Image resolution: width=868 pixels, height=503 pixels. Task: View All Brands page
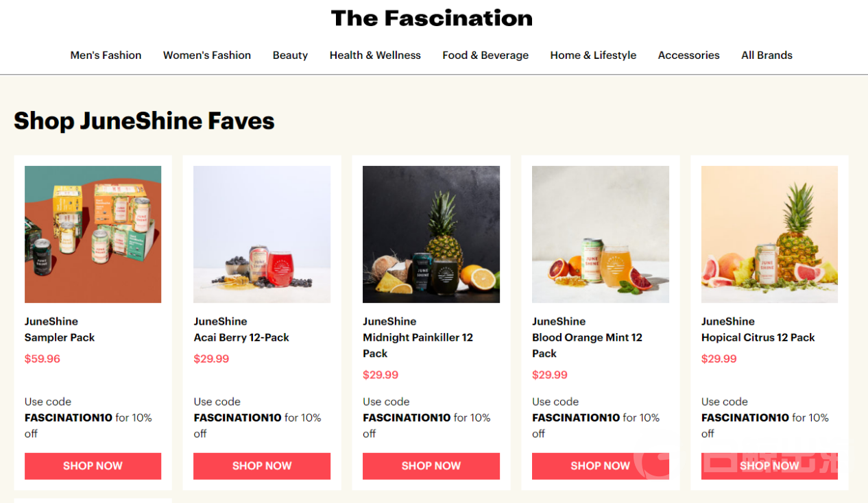click(767, 56)
